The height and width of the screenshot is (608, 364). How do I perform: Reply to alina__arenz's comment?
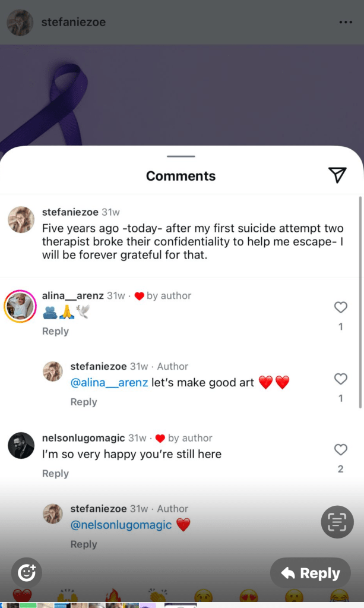pyautogui.click(x=55, y=331)
